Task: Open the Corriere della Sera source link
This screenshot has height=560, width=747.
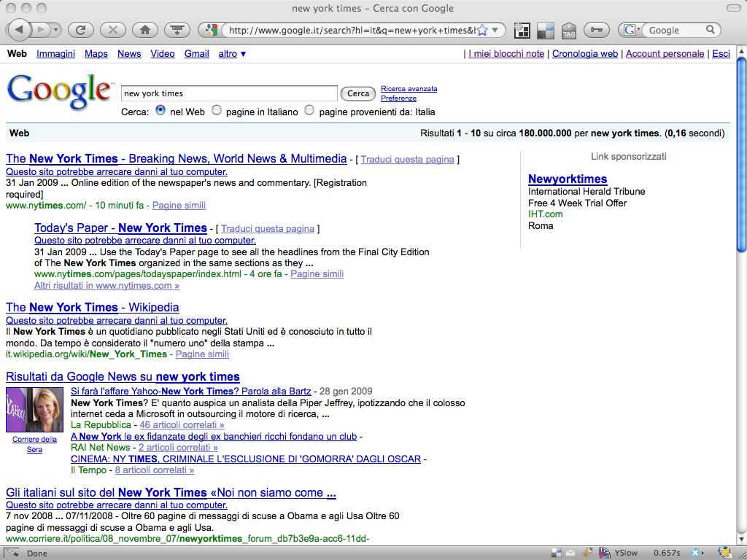Action: [34, 444]
